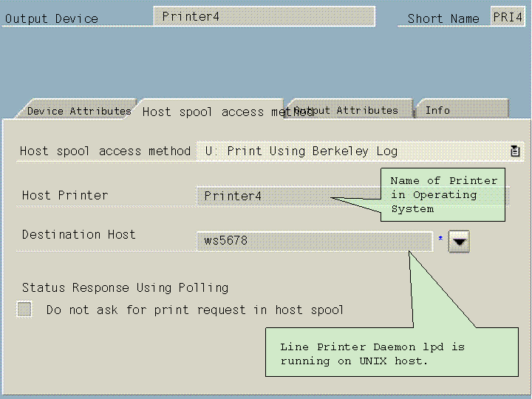Focus the Short Name field PRI4
Screen dimensions: 532x399
508,17
